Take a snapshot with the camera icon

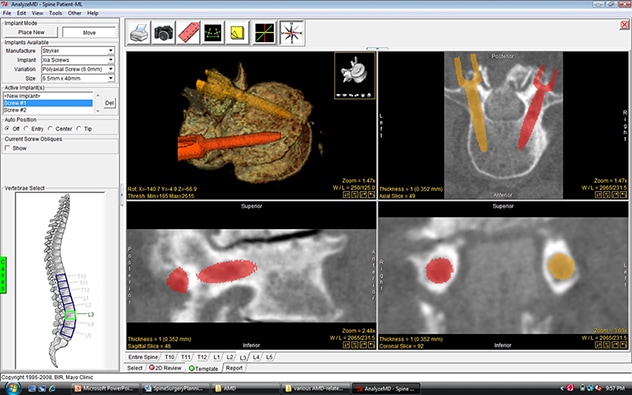[164, 33]
